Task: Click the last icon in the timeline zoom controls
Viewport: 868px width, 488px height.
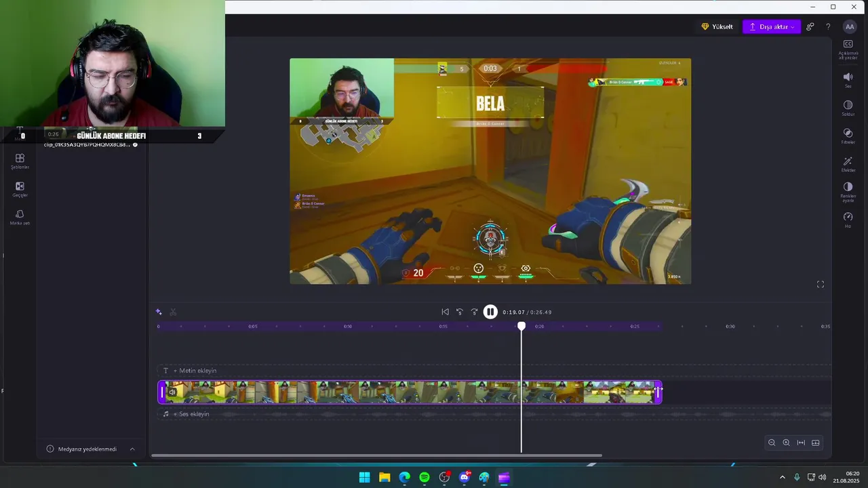Action: [816, 443]
